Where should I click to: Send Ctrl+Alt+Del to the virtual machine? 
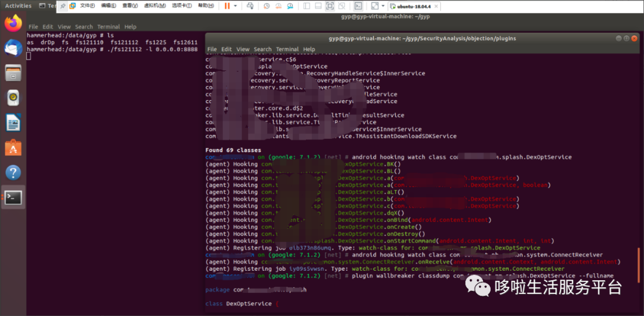250,6
